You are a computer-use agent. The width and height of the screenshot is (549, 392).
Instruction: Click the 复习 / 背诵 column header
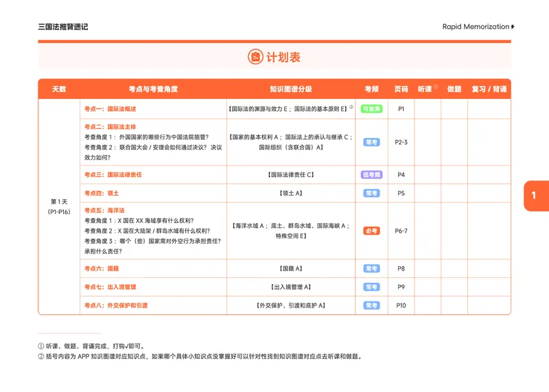pos(489,89)
